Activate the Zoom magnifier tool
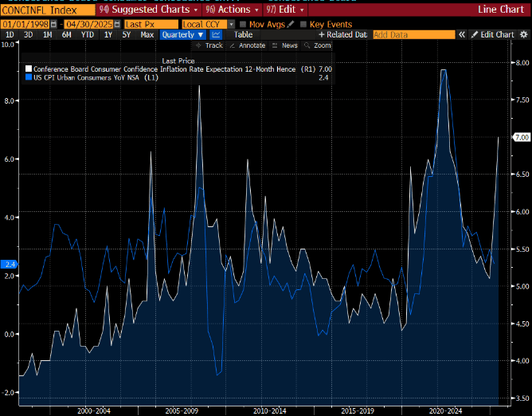This screenshot has width=532, height=416. (318, 45)
